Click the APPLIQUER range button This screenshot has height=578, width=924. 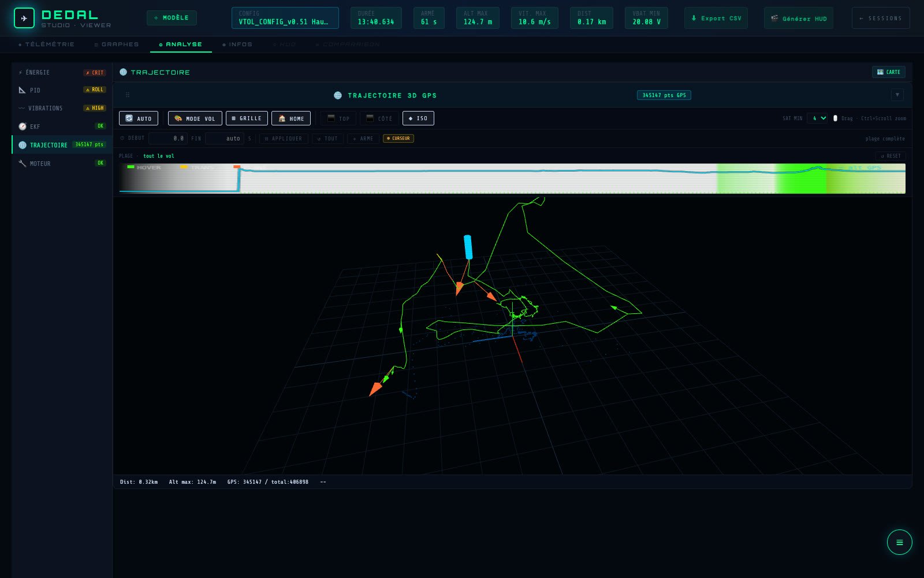(x=284, y=139)
